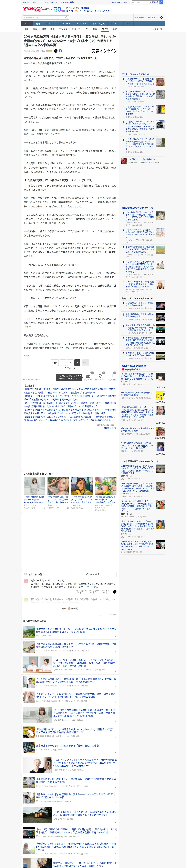The image size is (186, 868).
Task: Go to previous page with 前へ button
Action: pos(55,363)
